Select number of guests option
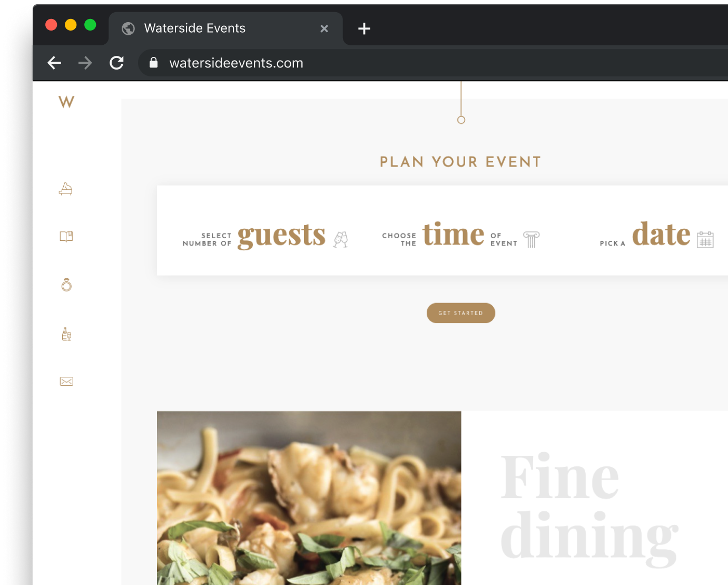This screenshot has height=585, width=728. [265, 236]
